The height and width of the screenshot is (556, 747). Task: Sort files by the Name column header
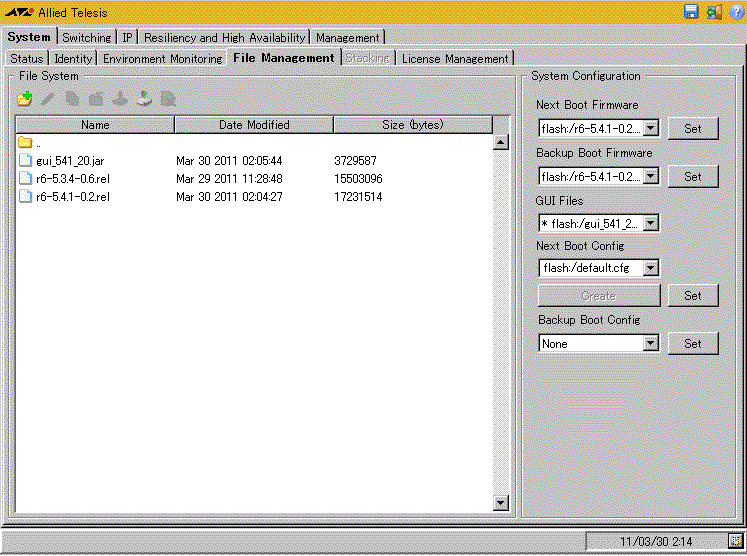pos(95,125)
